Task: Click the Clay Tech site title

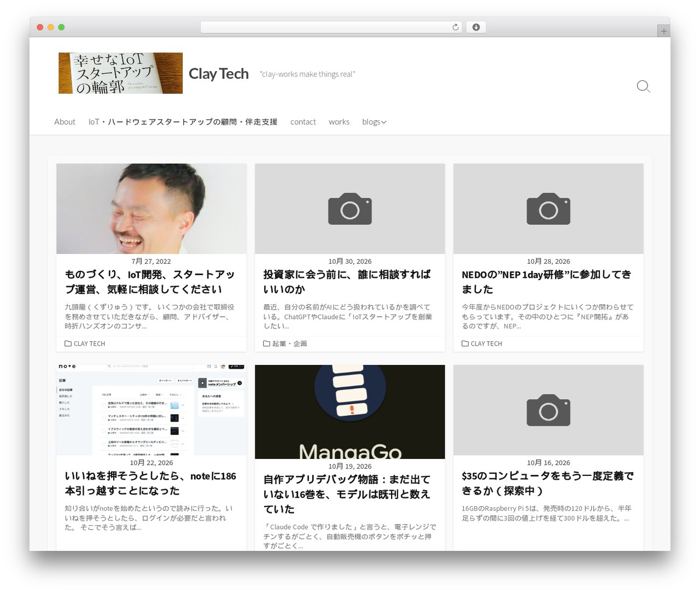Action: point(219,73)
